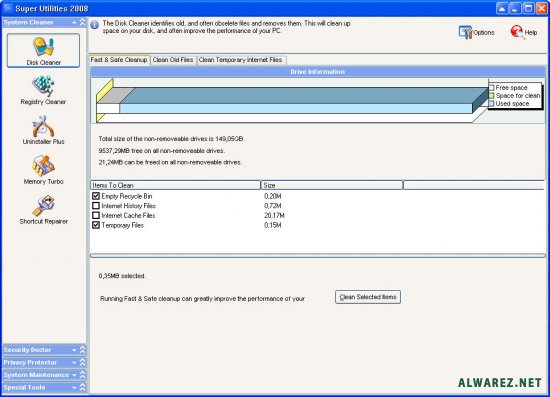Select the Special Tools section header
This screenshot has width=550, height=397.
44,388
